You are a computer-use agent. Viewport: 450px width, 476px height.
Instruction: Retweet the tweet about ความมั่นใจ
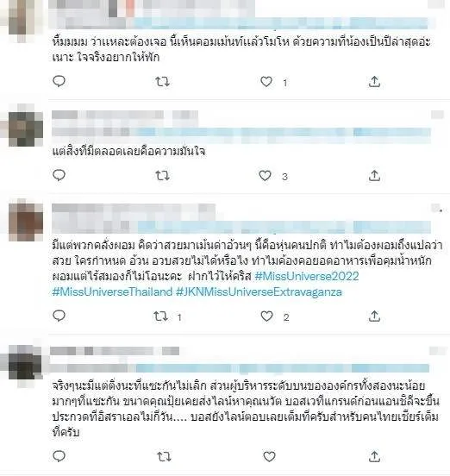(x=162, y=175)
